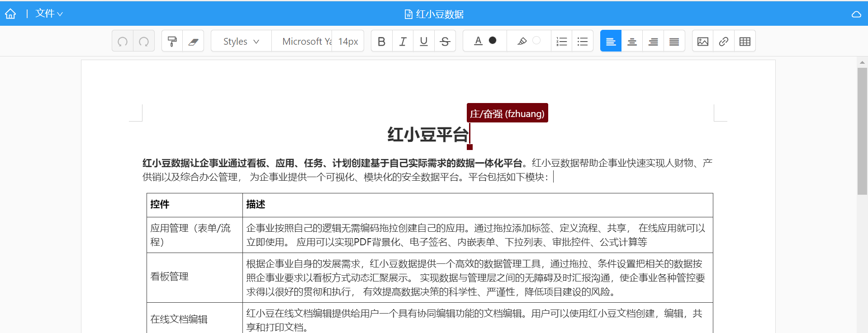Open the 文件 menu
Image resolution: width=868 pixels, height=333 pixels.
[x=49, y=14]
